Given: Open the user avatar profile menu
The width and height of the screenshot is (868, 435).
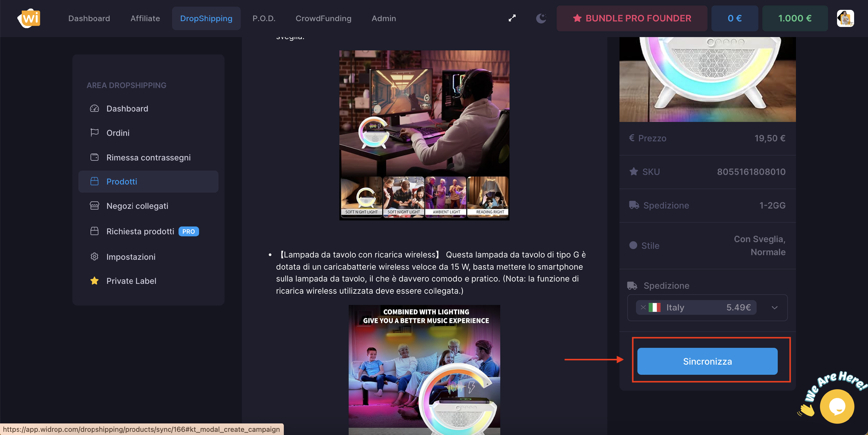Looking at the screenshot, I should click(x=845, y=18).
